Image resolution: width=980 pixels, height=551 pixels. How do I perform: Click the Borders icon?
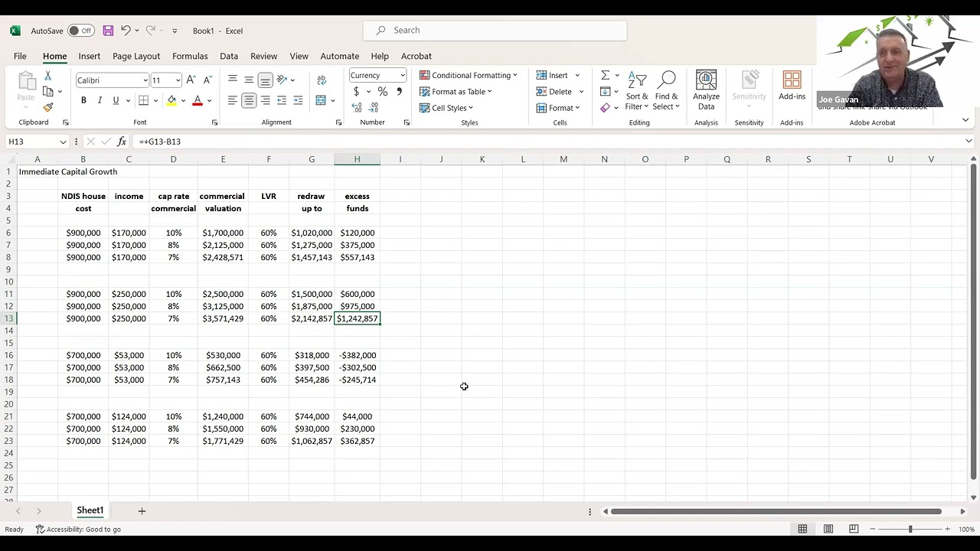click(143, 100)
